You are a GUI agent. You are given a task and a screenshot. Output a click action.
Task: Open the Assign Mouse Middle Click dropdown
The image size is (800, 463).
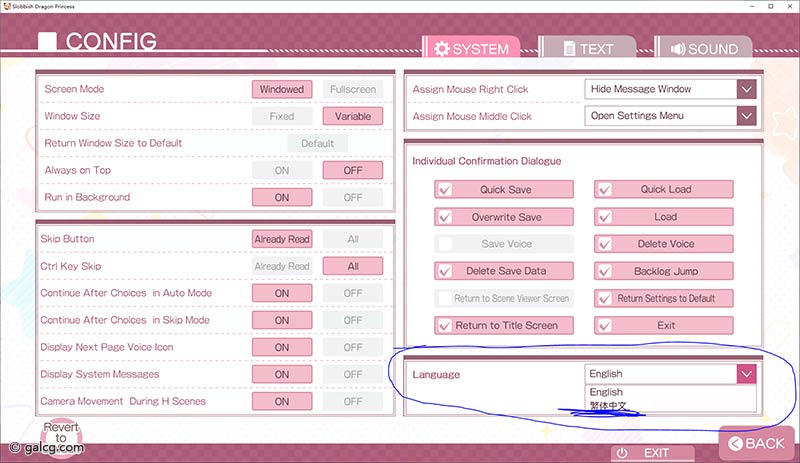coord(746,116)
